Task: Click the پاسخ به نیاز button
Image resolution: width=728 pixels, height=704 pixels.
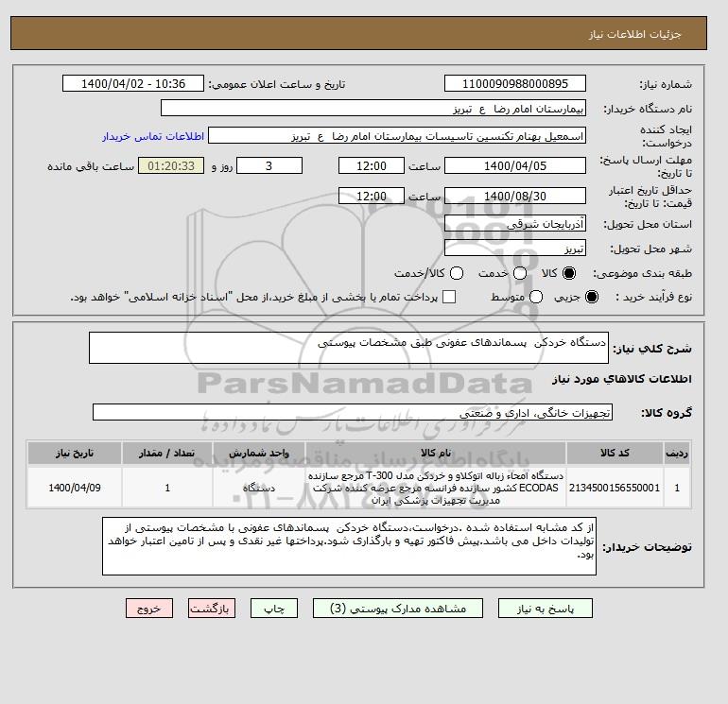Action: [546, 609]
